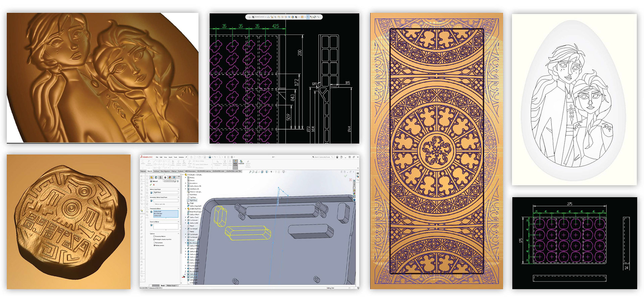Viewport: 644px width, 302px height.
Task: Click viewport green checkmark confirmation corner icon
Action: (x=345, y=176)
